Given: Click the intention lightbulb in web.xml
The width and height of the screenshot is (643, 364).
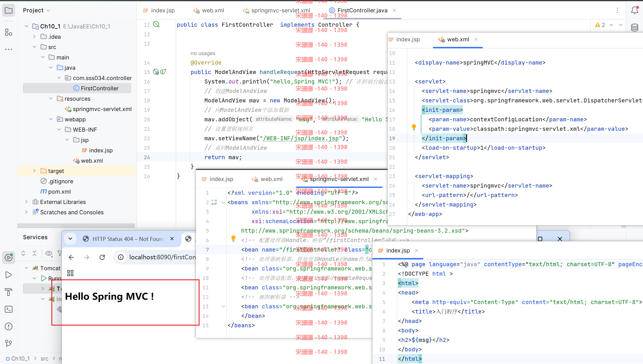Looking at the screenshot, I should 414,127.
